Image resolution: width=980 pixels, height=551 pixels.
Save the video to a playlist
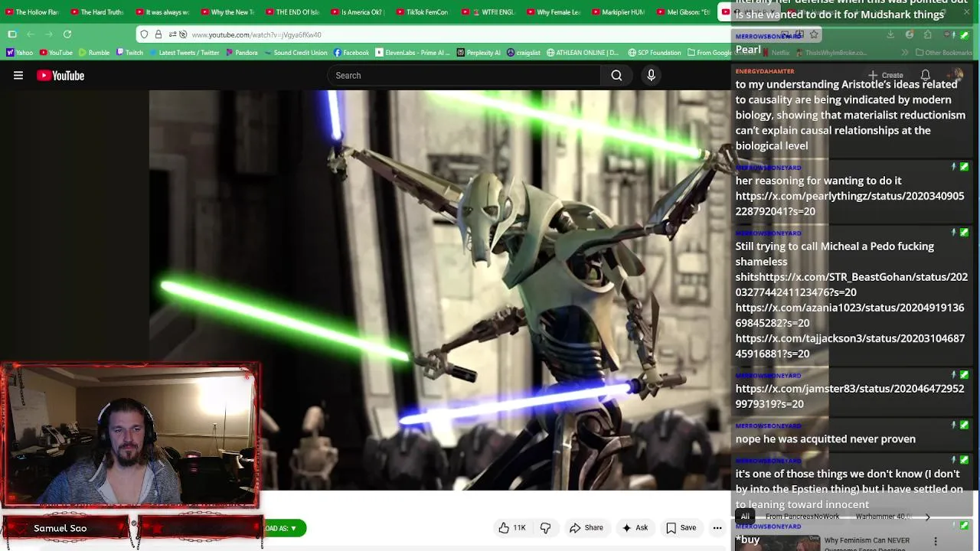tap(681, 528)
